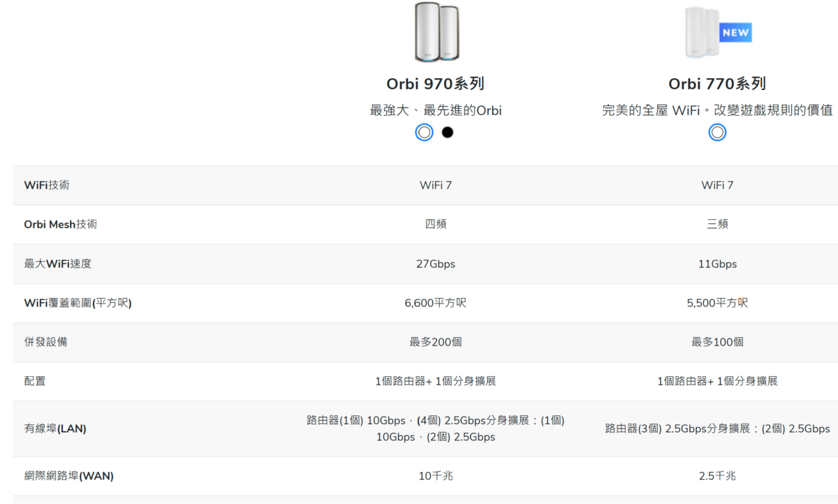Click the 配置 row label
Screen dimensions: 838x504
(35, 381)
